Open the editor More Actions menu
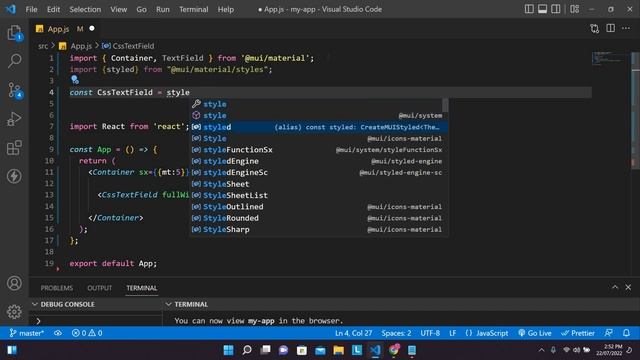The image size is (640, 360). coord(626,28)
